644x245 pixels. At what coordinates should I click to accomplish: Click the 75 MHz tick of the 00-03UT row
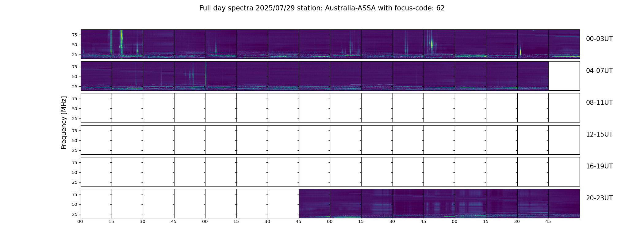pyautogui.click(x=74, y=35)
